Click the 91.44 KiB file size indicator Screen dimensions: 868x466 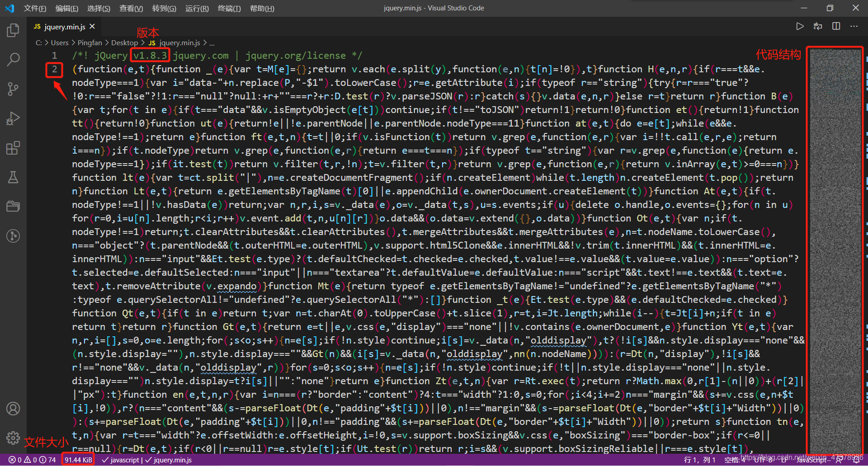point(78,460)
